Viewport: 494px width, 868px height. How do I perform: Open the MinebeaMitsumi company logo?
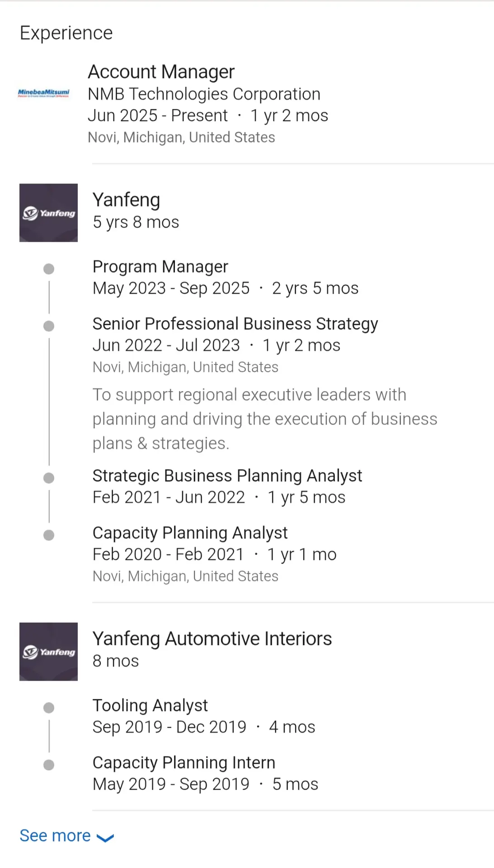[43, 94]
